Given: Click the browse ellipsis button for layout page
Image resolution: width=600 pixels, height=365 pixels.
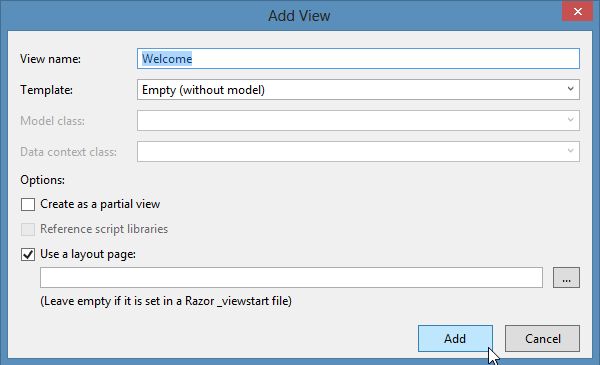Looking at the screenshot, I should (566, 278).
